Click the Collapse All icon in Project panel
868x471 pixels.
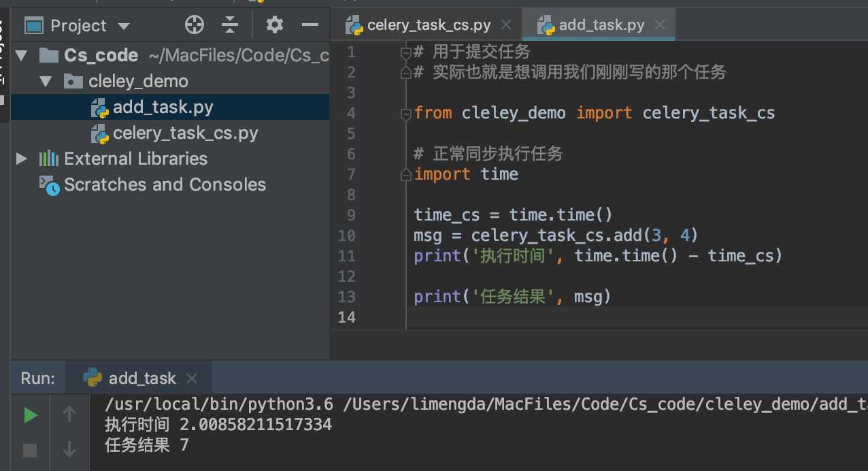pos(231,25)
